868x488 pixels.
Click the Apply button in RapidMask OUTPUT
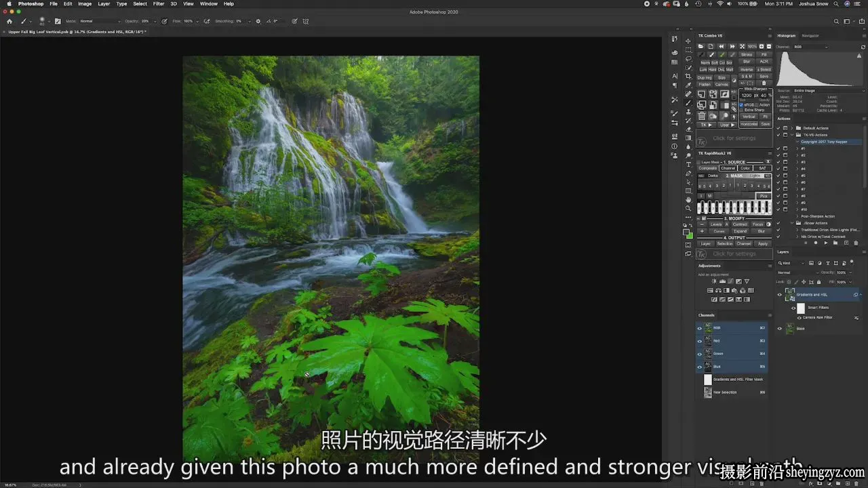coord(763,243)
